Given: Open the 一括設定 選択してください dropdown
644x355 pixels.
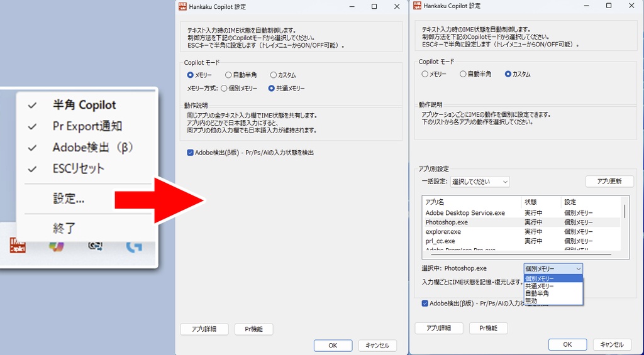Looking at the screenshot, I should tap(480, 182).
